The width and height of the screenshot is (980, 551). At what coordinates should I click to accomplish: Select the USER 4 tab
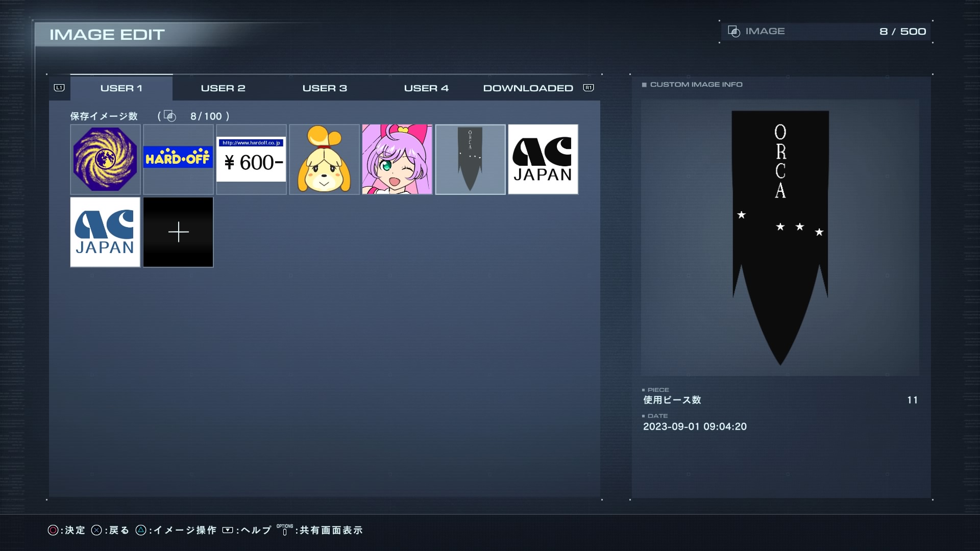tap(426, 88)
